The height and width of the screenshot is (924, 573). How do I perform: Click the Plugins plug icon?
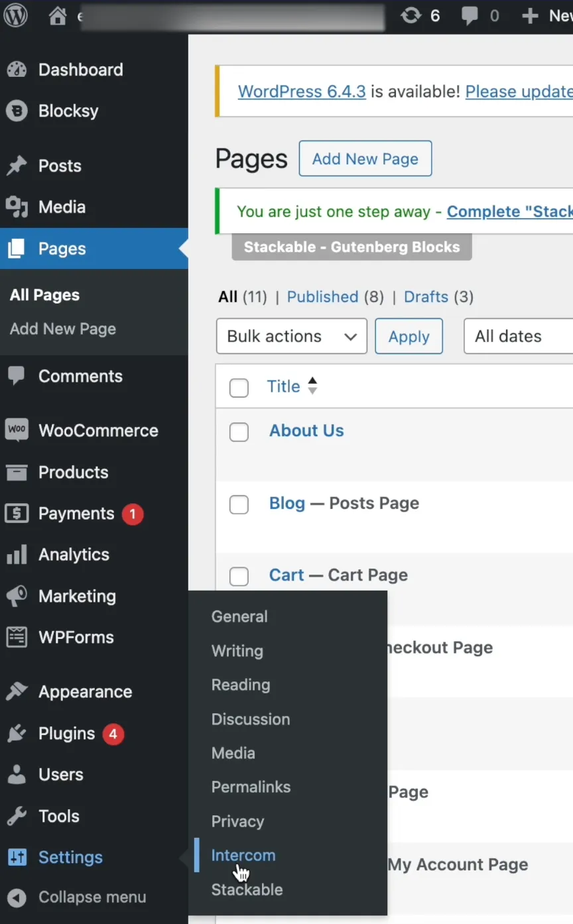(x=17, y=733)
